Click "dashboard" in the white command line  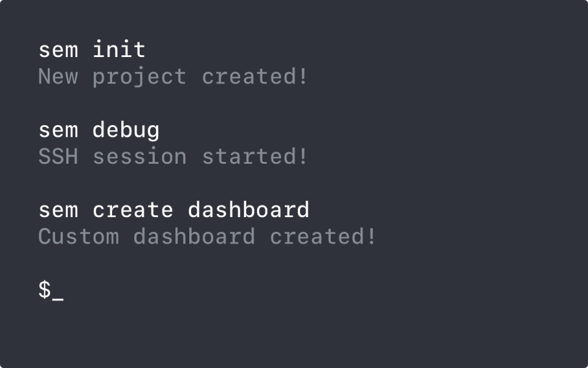pyautogui.click(x=249, y=210)
